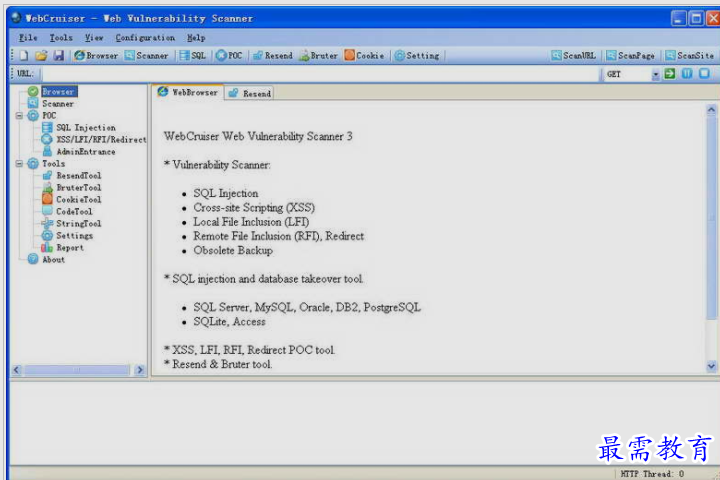Select AdminEntrance in the tree
720x480 pixels.
[86, 152]
